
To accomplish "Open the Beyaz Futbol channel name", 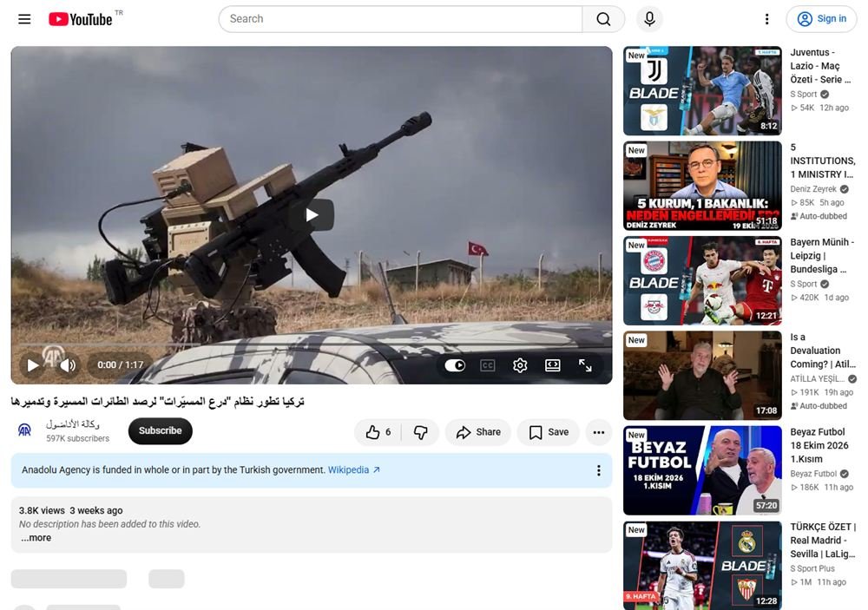I will [x=813, y=474].
